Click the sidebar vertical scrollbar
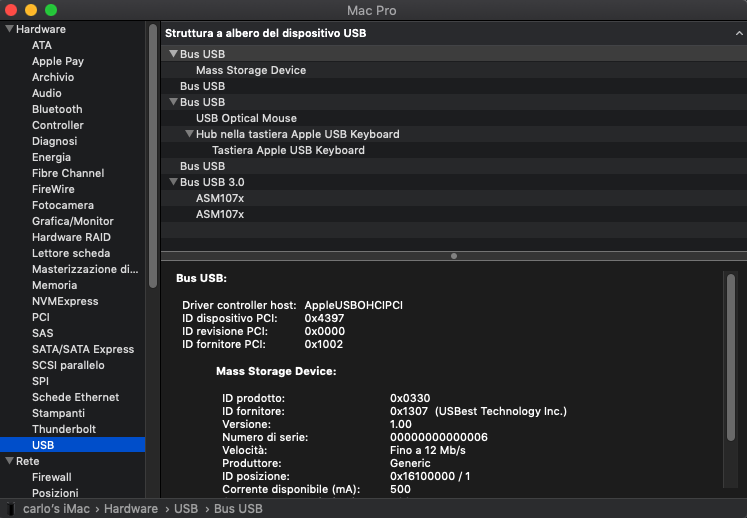The width and height of the screenshot is (747, 518). point(153,156)
